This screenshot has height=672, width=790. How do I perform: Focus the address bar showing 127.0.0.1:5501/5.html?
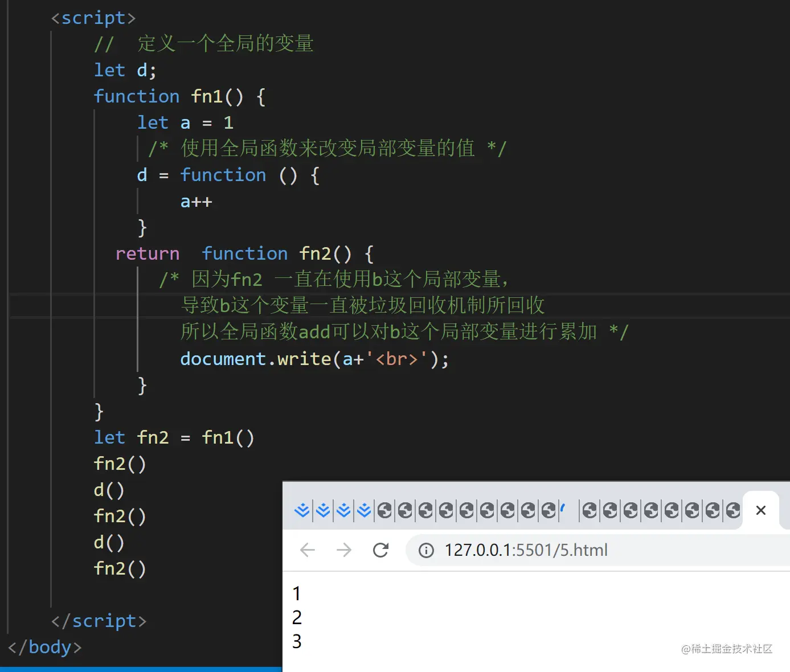(598, 550)
